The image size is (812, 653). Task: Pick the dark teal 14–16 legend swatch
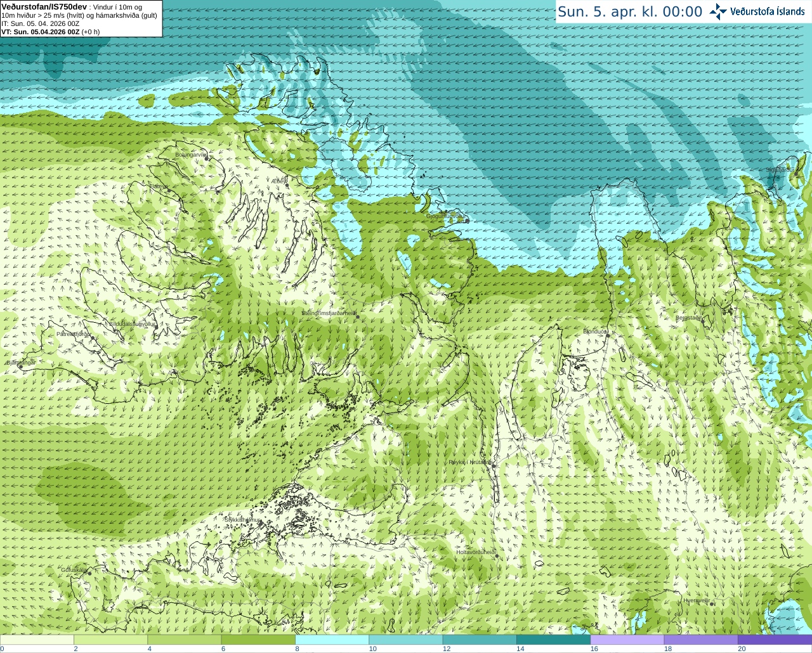(553, 640)
